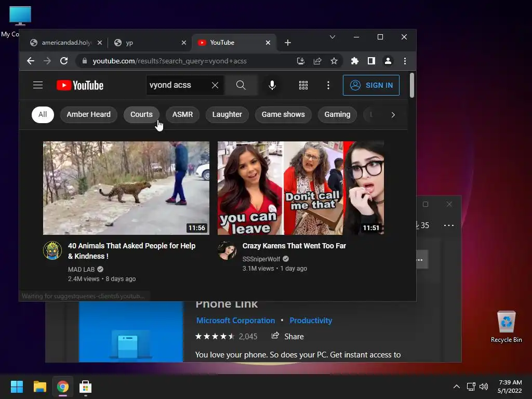Open the clock showing 7:39 AM

[510, 387]
